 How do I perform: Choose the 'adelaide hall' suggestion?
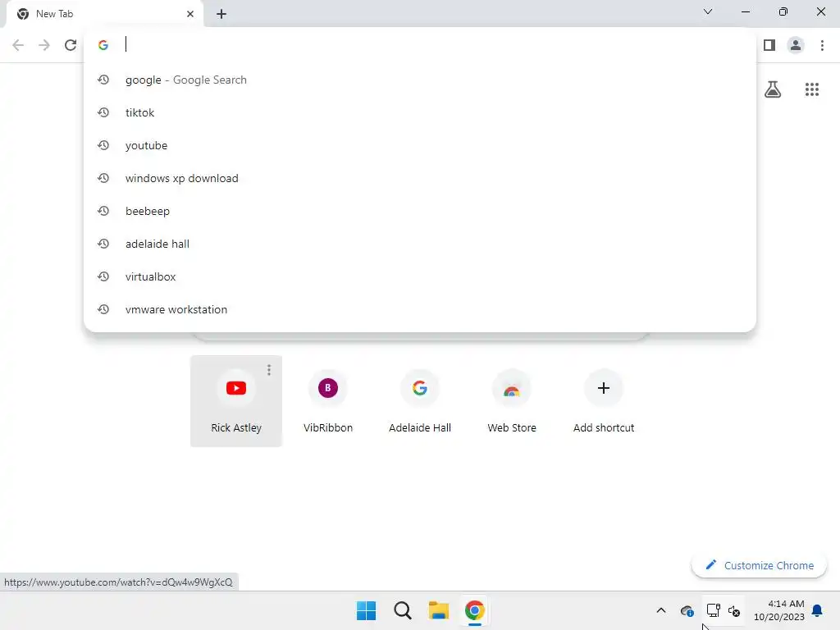(x=420, y=244)
